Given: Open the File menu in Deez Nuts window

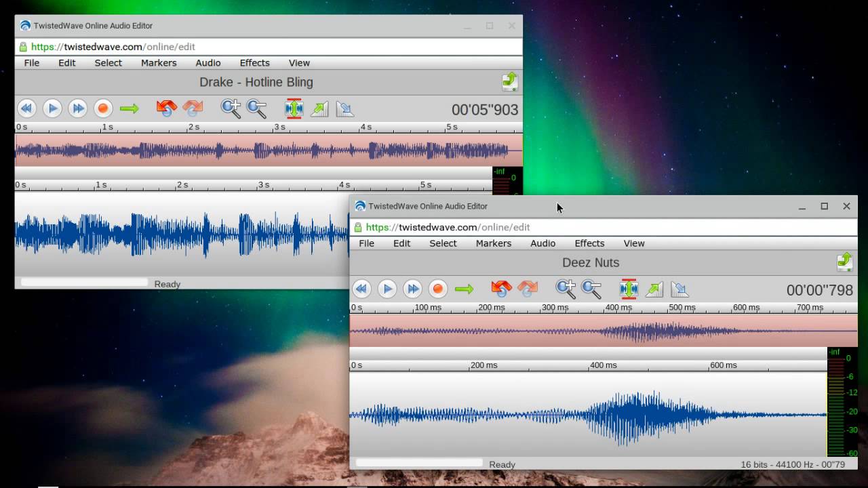Looking at the screenshot, I should coord(366,243).
